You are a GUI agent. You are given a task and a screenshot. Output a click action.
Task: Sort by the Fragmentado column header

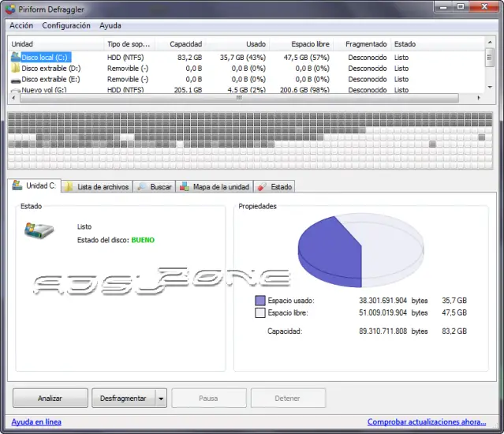click(363, 44)
